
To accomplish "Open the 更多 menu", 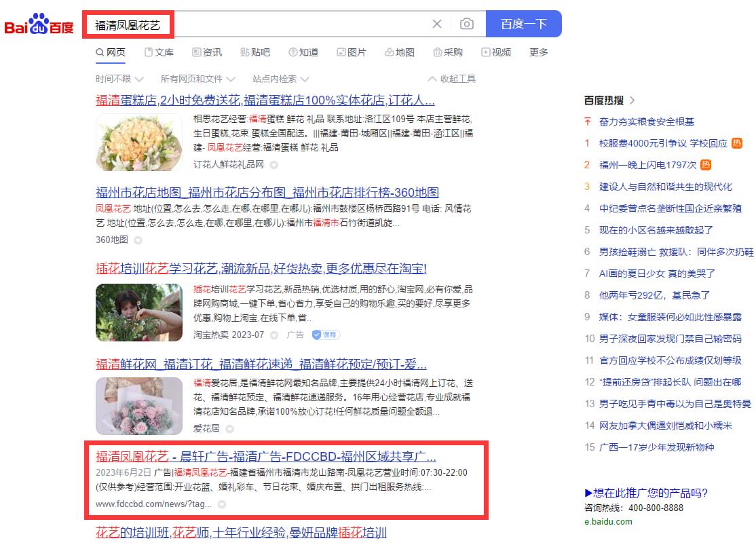I will click(539, 52).
